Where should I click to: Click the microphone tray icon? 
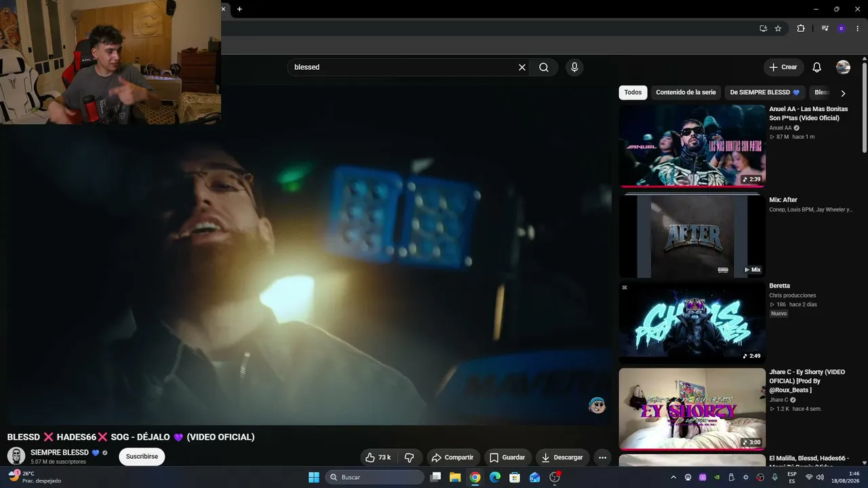[775, 477]
